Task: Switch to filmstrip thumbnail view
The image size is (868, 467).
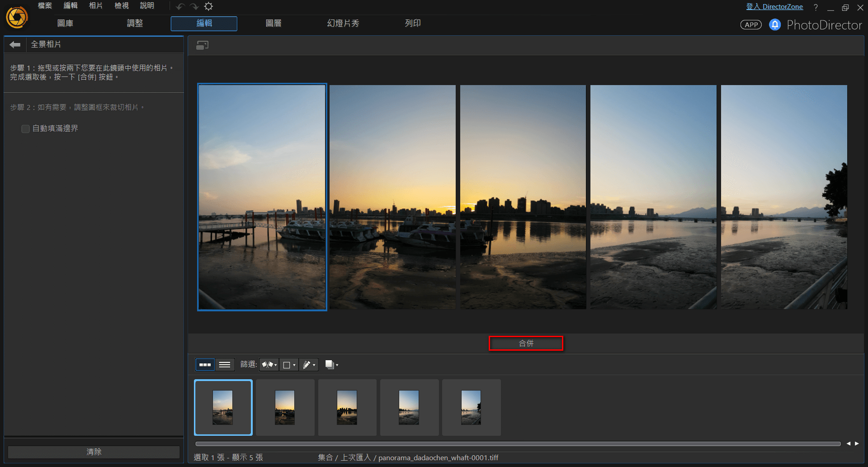Action: (205, 365)
